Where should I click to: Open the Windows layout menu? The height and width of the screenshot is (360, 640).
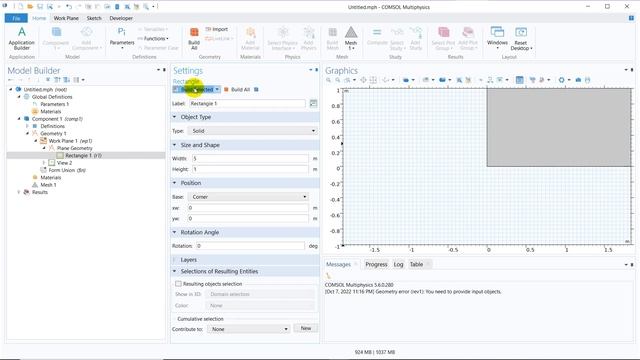[497, 38]
